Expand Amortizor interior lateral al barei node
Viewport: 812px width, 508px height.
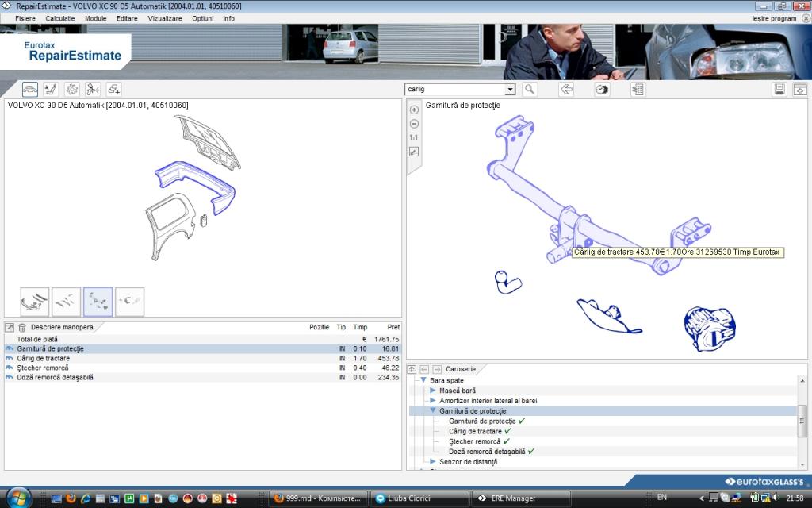coord(433,400)
